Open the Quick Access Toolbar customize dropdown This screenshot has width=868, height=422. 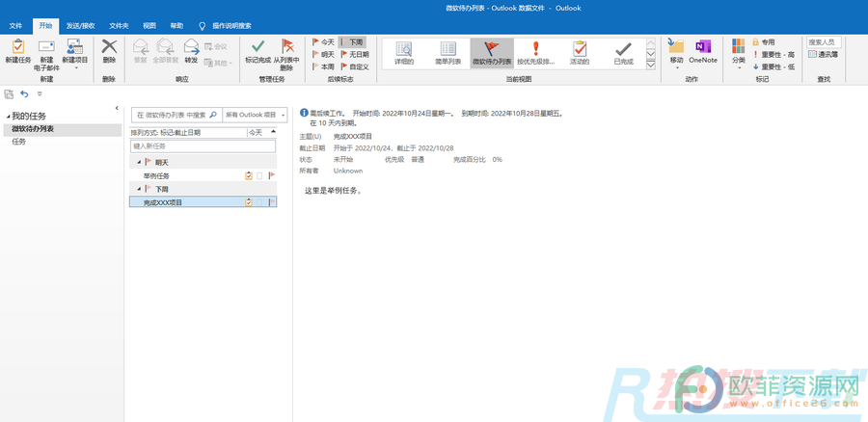coord(40,94)
